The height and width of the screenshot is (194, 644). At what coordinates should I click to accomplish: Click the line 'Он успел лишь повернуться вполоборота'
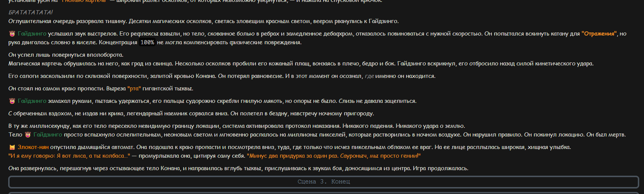[66, 55]
